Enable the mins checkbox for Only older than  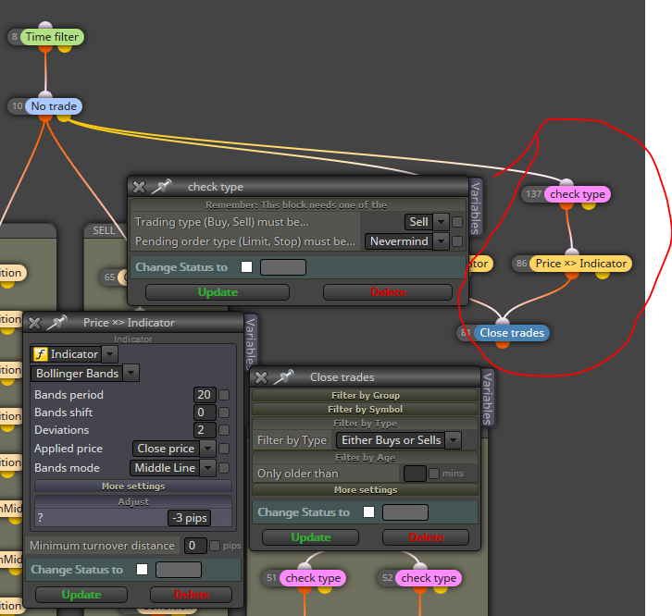pos(434,474)
